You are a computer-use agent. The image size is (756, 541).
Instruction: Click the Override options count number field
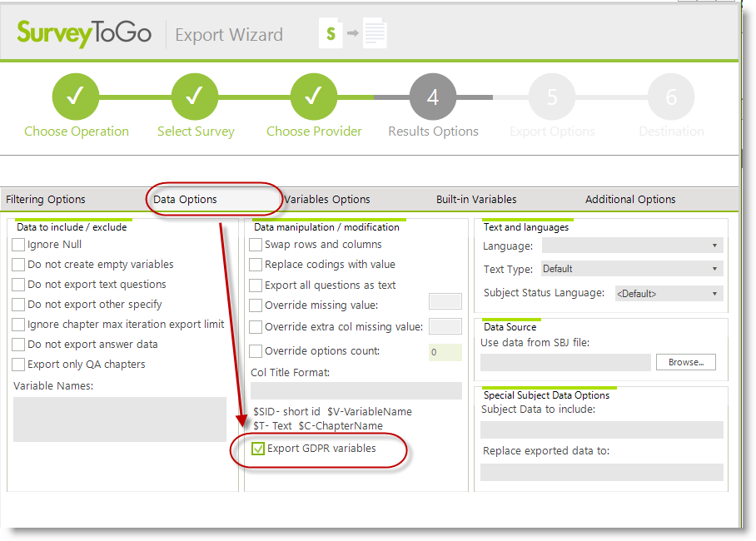click(445, 352)
